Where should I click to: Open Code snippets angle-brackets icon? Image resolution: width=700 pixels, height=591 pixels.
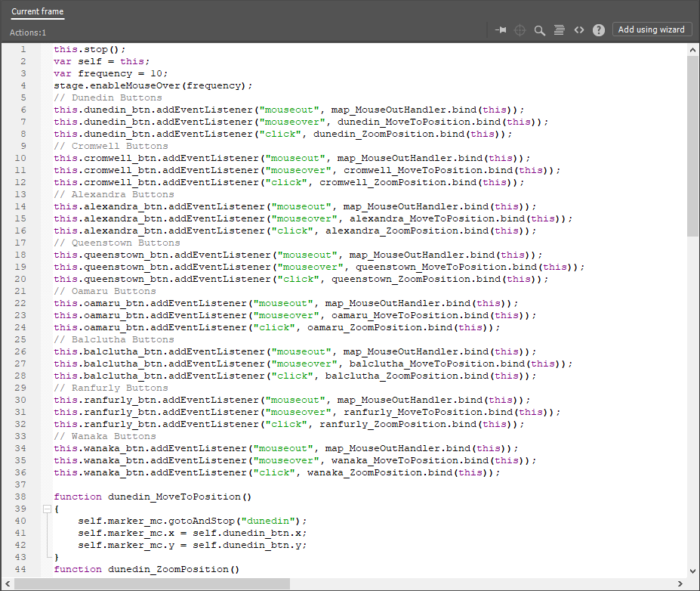[x=579, y=30]
